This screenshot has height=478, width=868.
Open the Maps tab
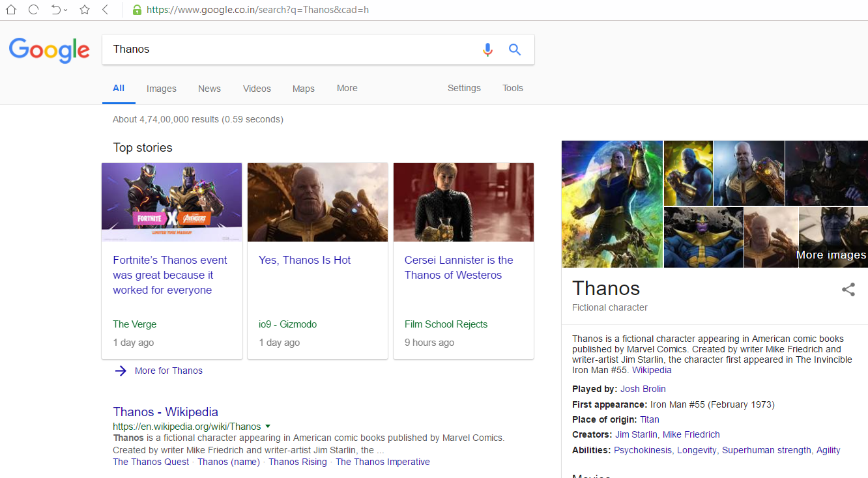pyautogui.click(x=304, y=89)
